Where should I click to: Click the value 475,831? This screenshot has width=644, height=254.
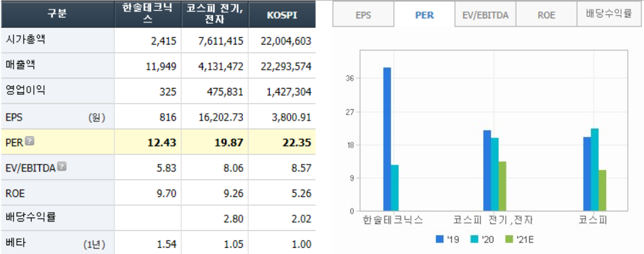point(224,92)
